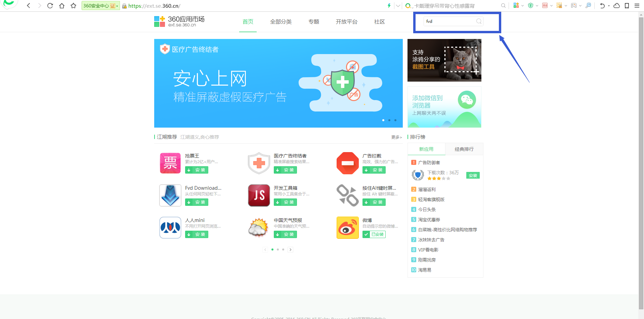Install the Fvd Download extension
644x319 pixels.
[197, 202]
